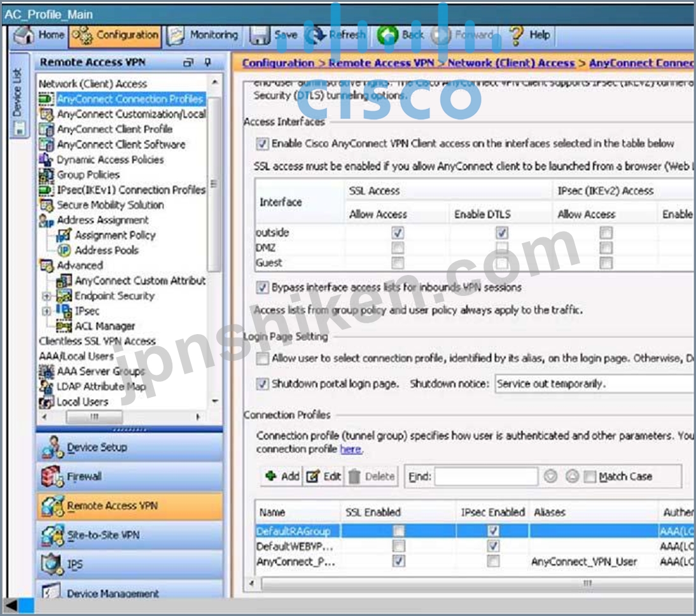Viewport: 696px width, 616px height.
Task: Click the tree panel scroll up arrow
Action: [x=215, y=83]
